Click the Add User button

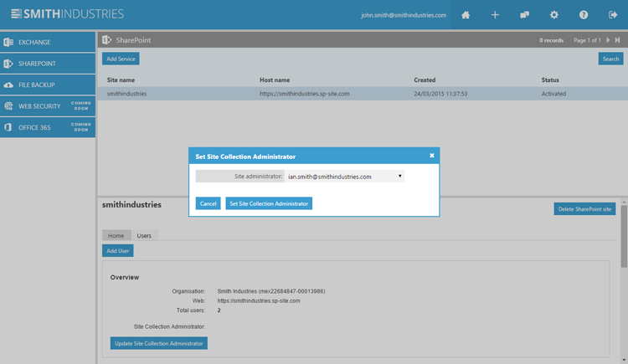(x=118, y=251)
